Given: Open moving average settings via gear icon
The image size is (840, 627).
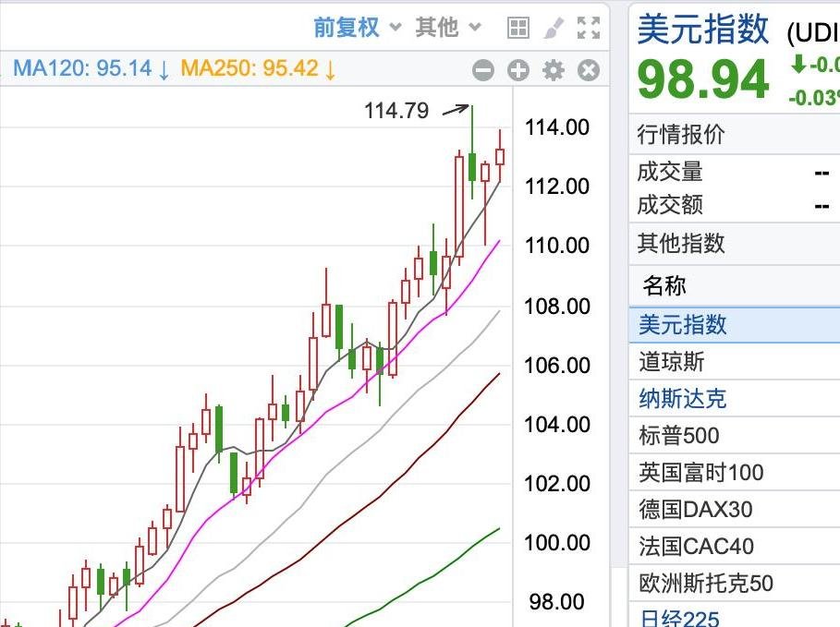Looking at the screenshot, I should 553,69.
